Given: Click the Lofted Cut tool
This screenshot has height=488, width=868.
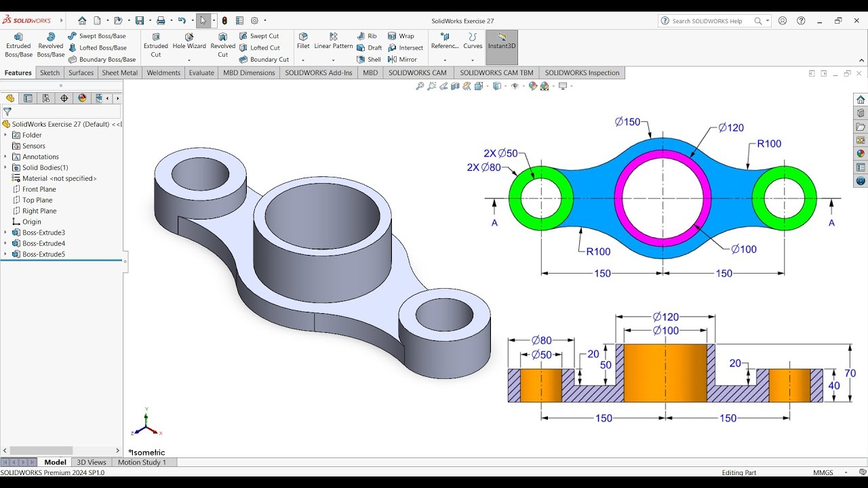Looking at the screenshot, I should tap(259, 48).
